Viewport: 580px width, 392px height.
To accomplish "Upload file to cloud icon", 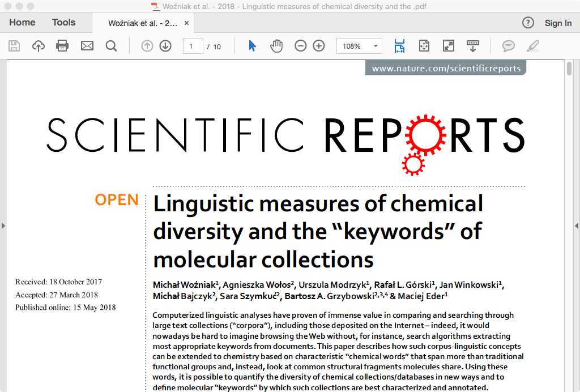I will click(x=39, y=46).
